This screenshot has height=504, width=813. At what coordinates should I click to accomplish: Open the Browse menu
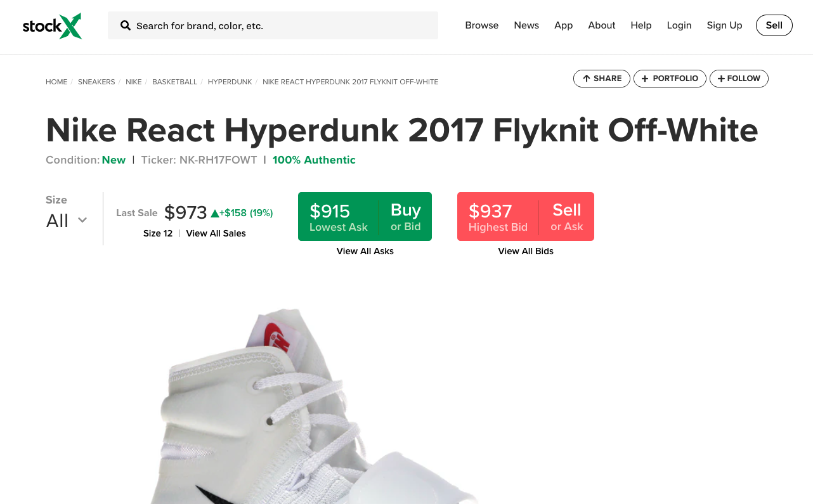[x=482, y=25]
